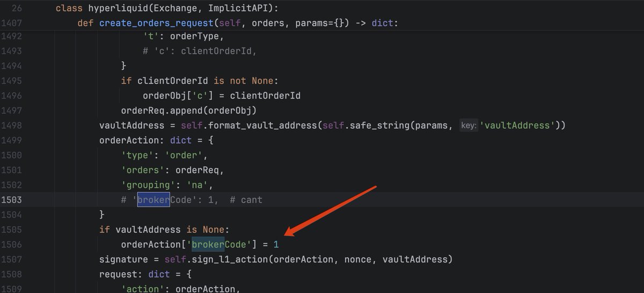The width and height of the screenshot is (644, 293).
Task: Click the selected 'broker' text in the comment
Action: click(153, 200)
